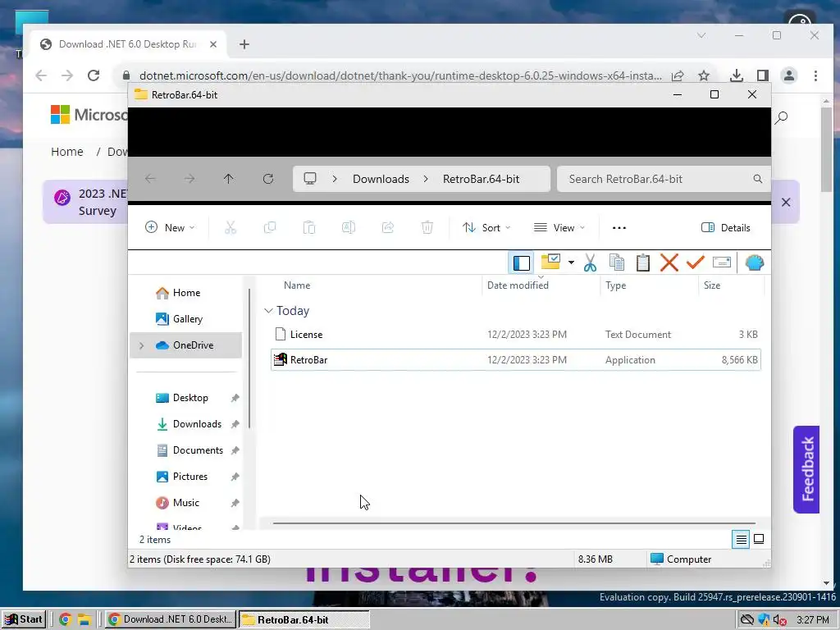Open Desktop in the navigation pane
Image resolution: width=840 pixels, height=630 pixels.
tap(186, 398)
